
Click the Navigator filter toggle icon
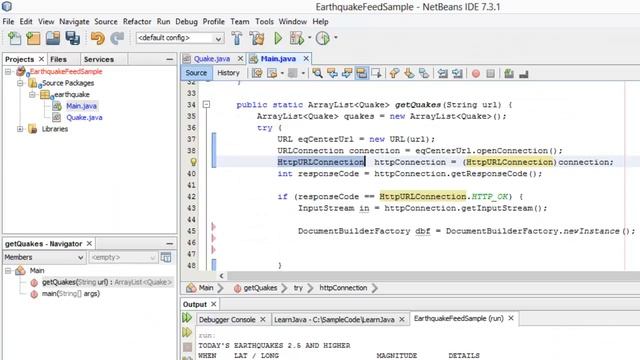pos(166,258)
